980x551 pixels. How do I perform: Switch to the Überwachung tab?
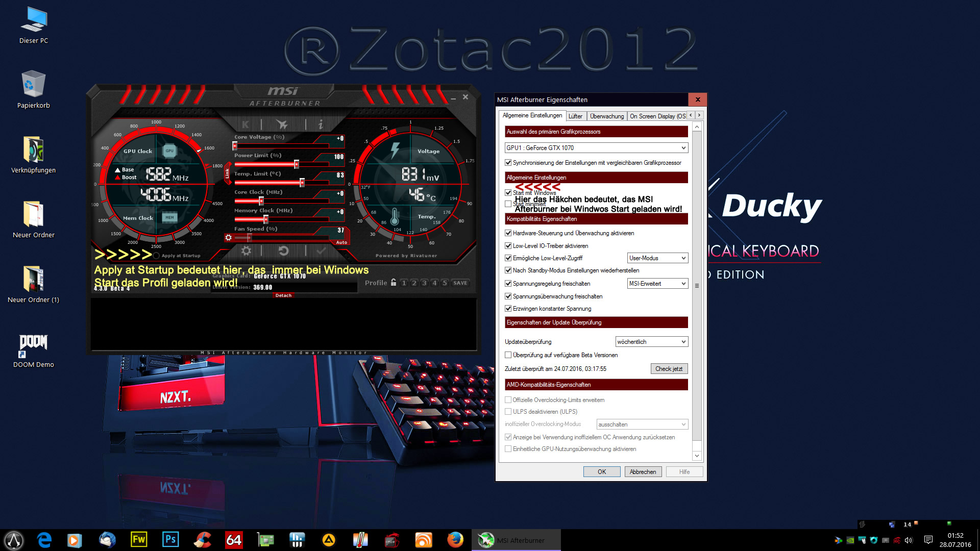coord(606,116)
